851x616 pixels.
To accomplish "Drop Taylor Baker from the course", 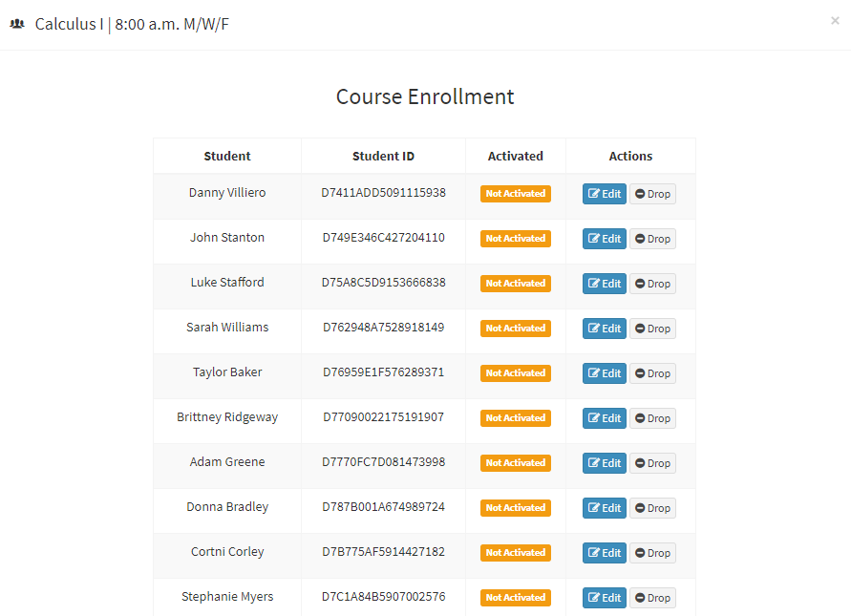I will coord(653,373).
